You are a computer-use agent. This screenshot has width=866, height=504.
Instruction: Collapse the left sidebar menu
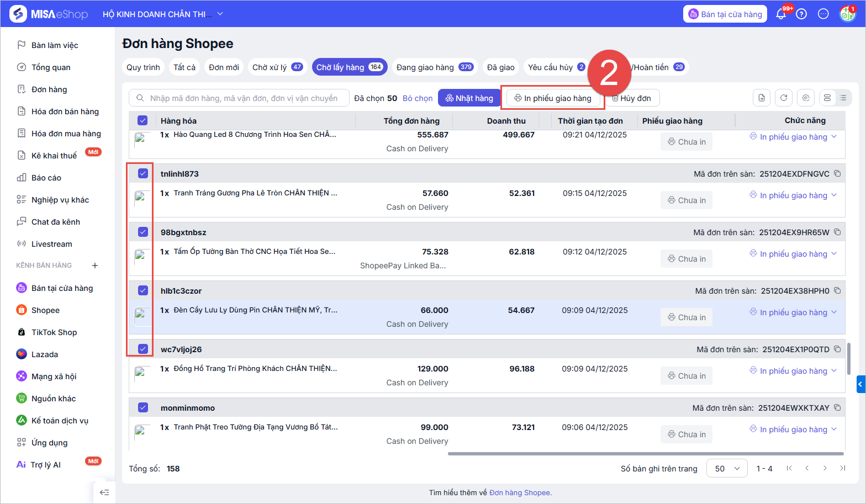(104, 492)
